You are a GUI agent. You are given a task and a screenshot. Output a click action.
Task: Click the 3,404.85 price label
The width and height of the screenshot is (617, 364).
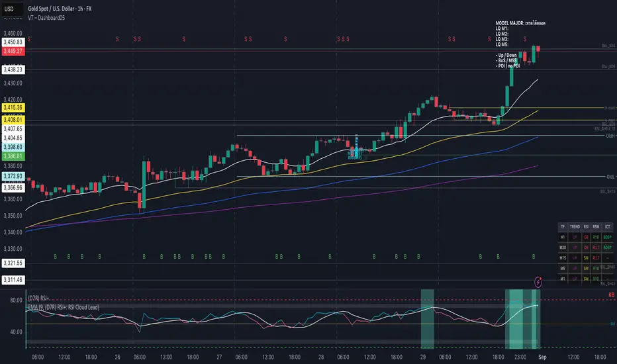coord(13,138)
